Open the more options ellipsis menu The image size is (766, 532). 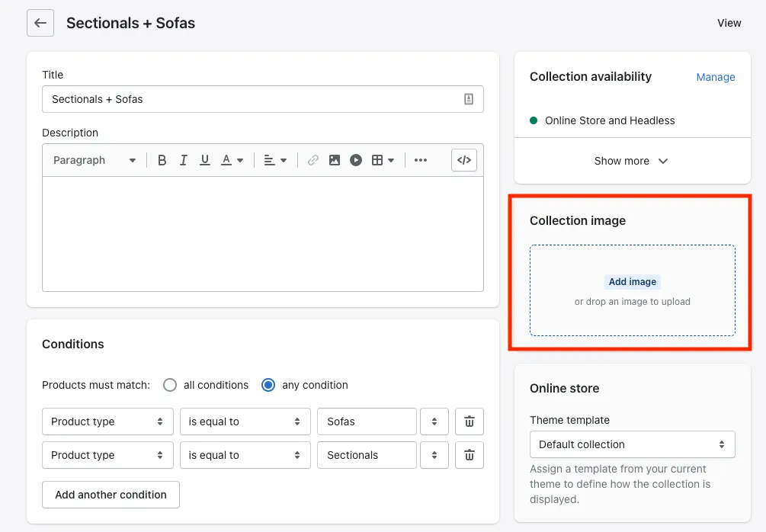[x=421, y=160]
